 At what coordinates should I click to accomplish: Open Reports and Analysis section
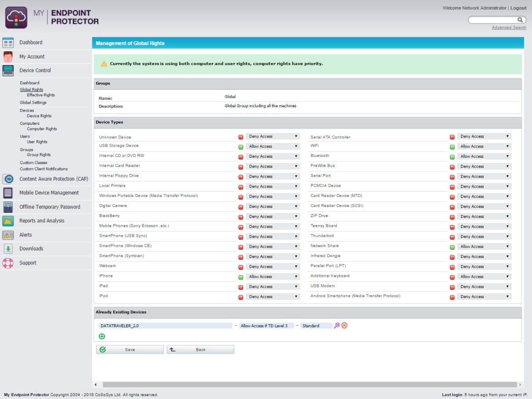[42, 221]
